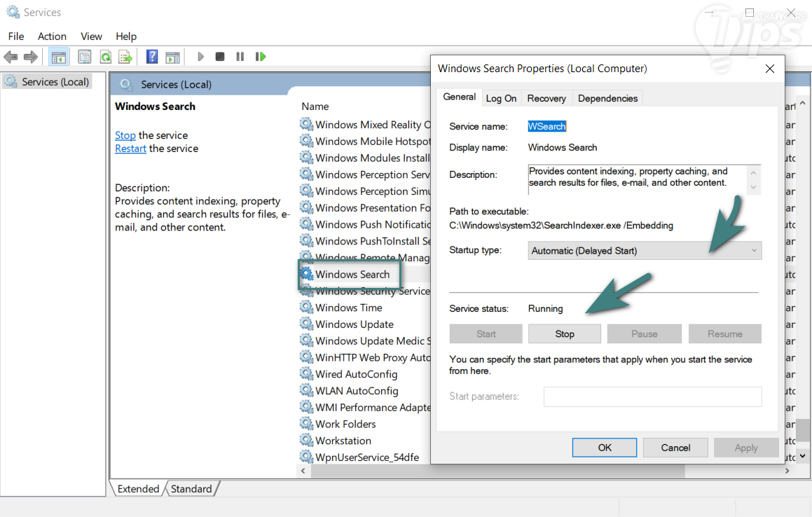Viewport: 812px width, 517px height.
Task: Click the Restart Service toolbar icon
Action: [261, 57]
